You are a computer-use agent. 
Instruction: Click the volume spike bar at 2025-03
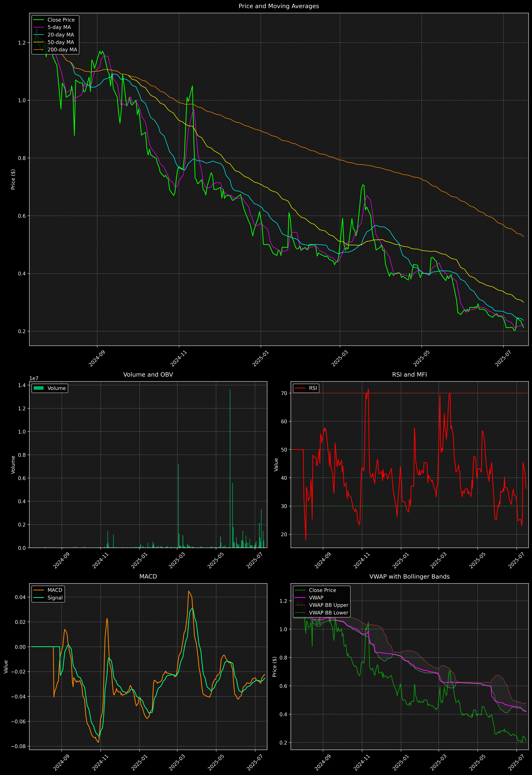tap(178, 506)
